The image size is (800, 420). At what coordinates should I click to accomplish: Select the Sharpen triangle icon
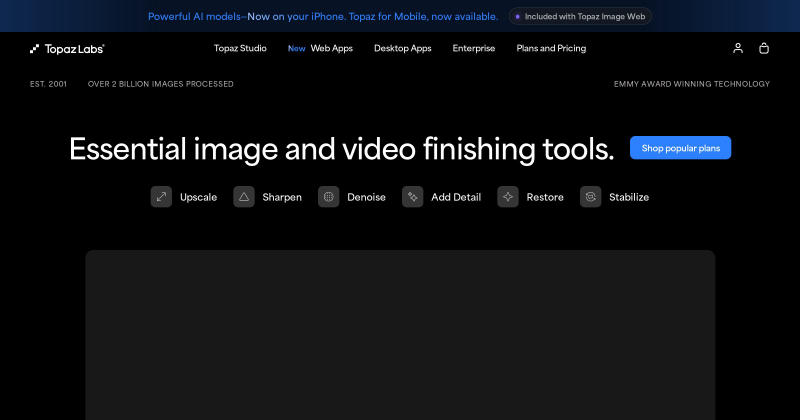(244, 197)
